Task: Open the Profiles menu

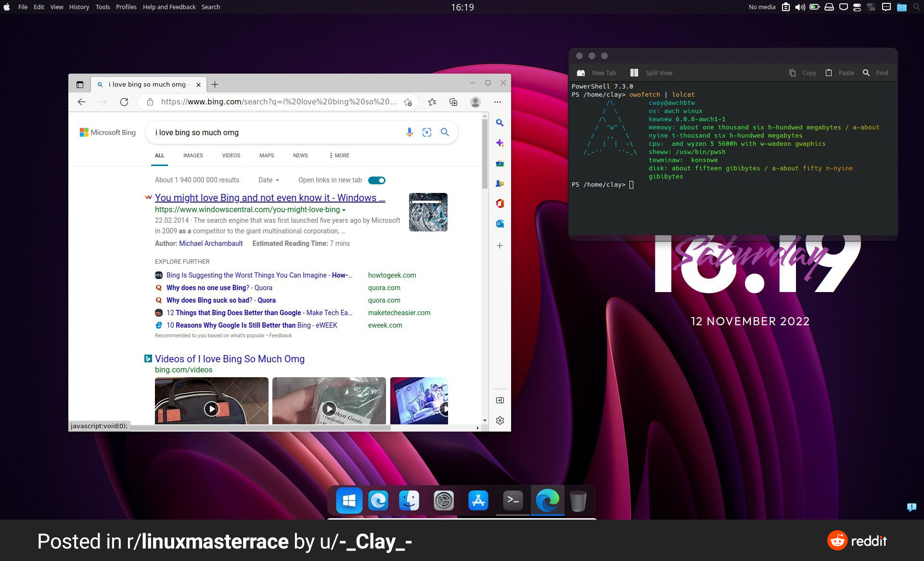Action: click(126, 7)
